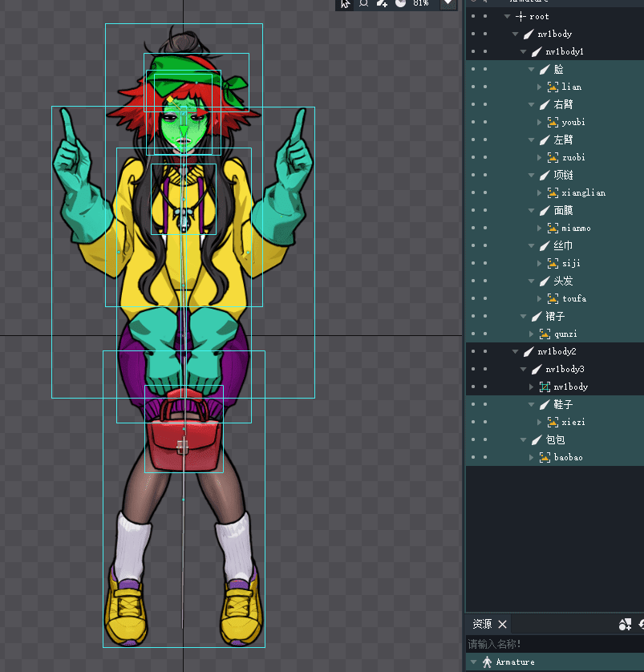644x672 pixels.
Task: Select the 鞋子 bone in the hierarchy
Action: (x=563, y=404)
